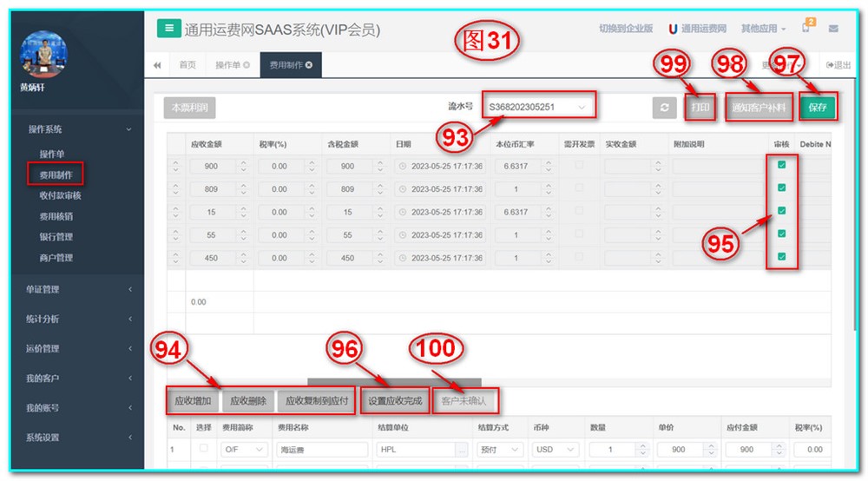Switch to the 操作单 tab
This screenshot has height=481, width=868.
coord(232,65)
